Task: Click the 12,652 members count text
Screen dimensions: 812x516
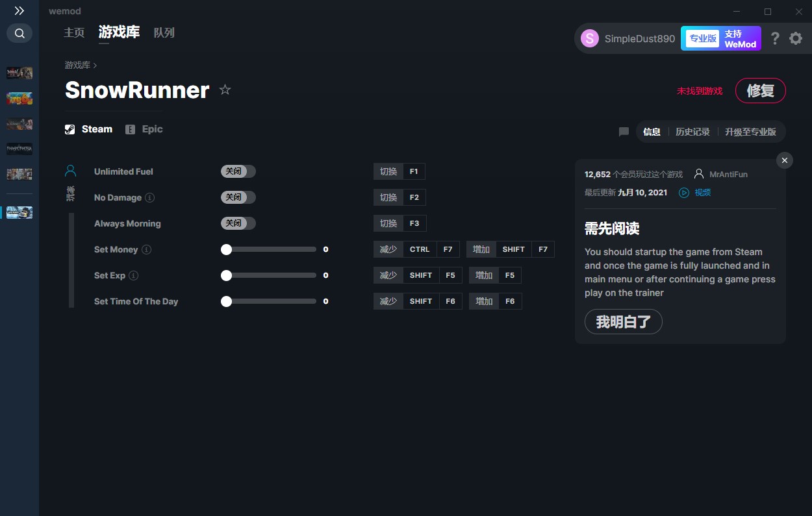Action: pos(633,175)
